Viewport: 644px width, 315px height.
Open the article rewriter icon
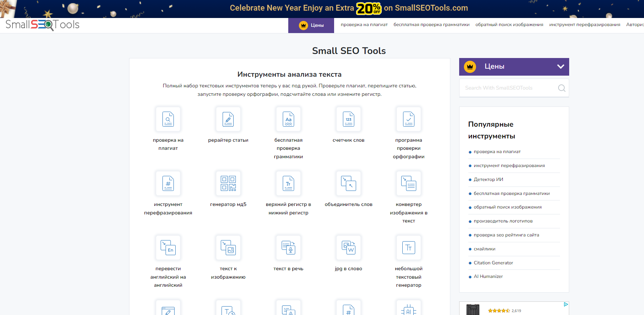[x=228, y=119]
